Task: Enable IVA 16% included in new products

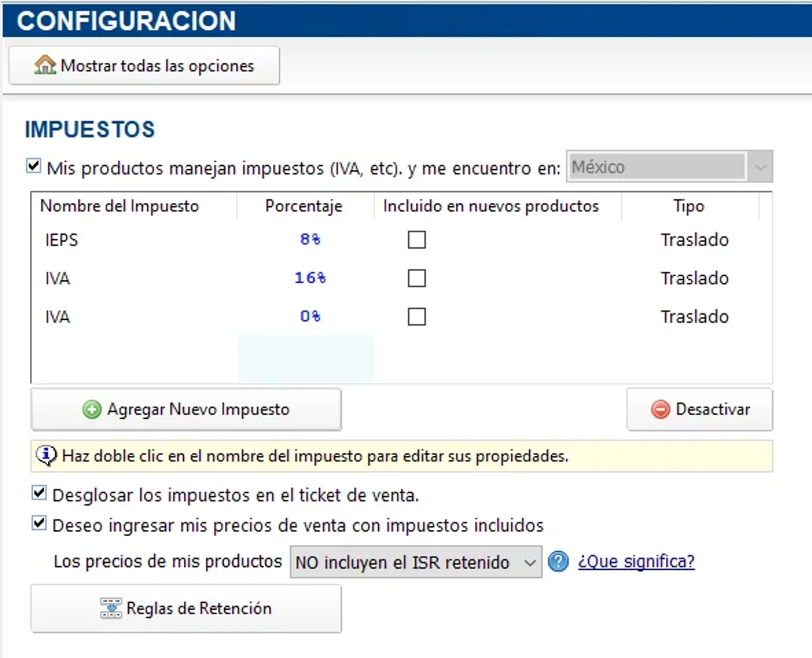Action: (x=417, y=278)
